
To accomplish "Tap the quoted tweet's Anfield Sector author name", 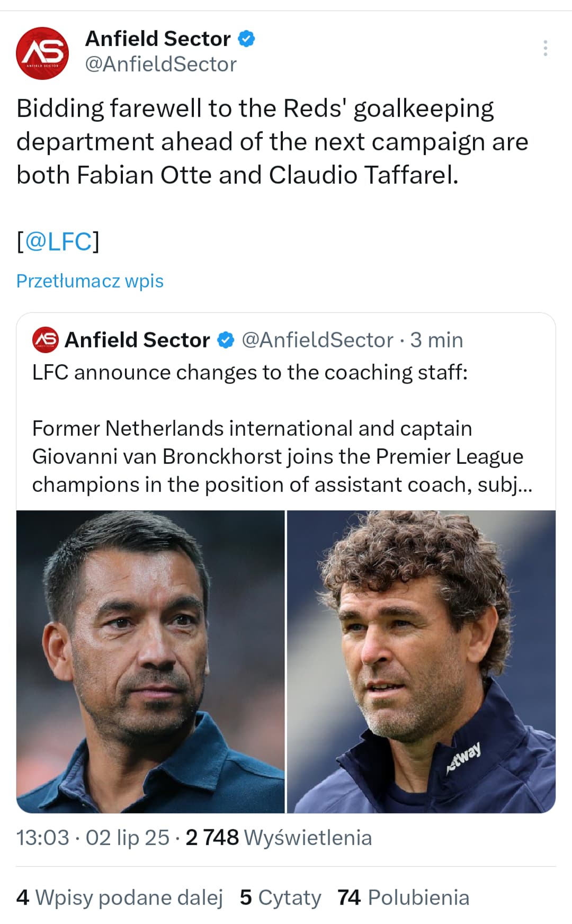I will (x=137, y=340).
